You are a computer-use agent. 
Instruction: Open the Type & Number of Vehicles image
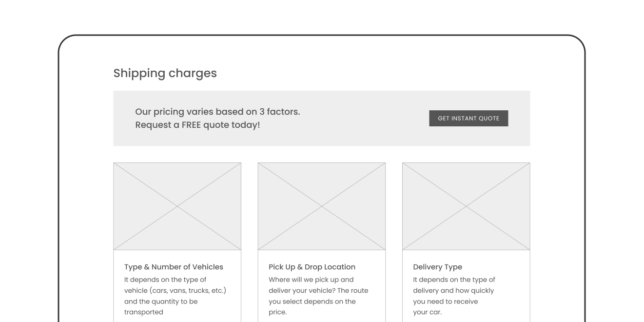[x=177, y=206]
